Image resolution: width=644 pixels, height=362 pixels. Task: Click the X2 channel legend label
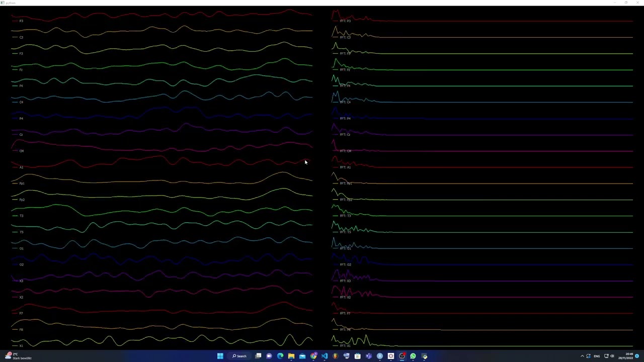pos(21,297)
